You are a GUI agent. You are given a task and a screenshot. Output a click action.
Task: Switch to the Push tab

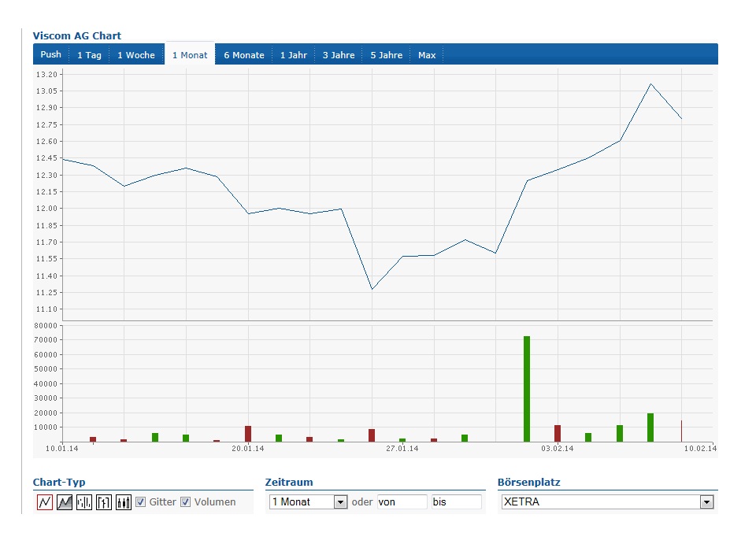tap(50, 55)
